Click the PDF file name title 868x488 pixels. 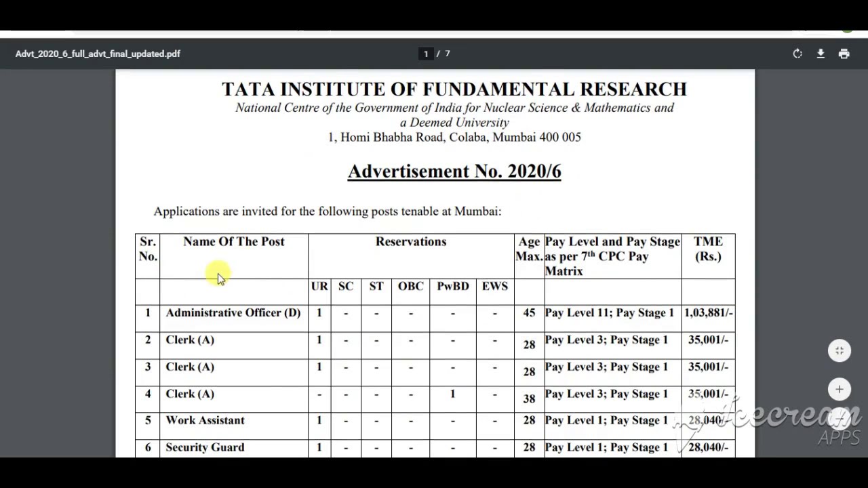98,54
